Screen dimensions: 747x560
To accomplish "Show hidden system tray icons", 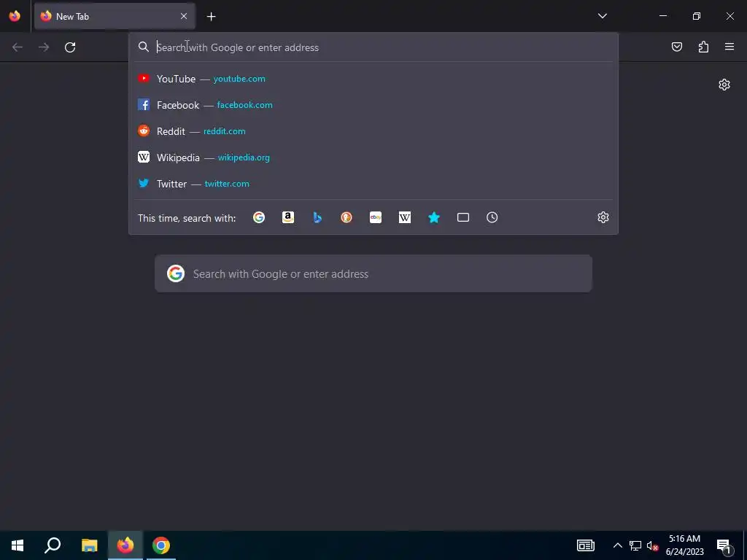I will point(617,545).
